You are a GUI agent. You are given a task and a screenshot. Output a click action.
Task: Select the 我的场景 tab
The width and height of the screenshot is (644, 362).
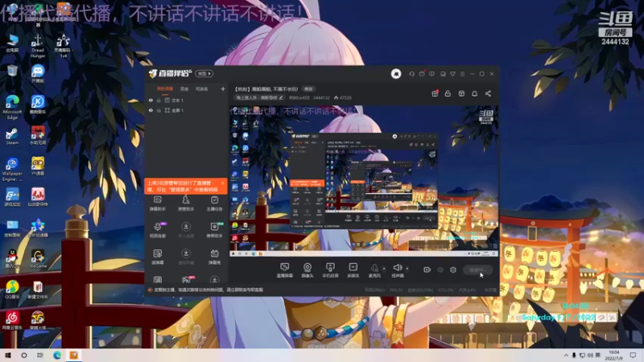tap(165, 89)
